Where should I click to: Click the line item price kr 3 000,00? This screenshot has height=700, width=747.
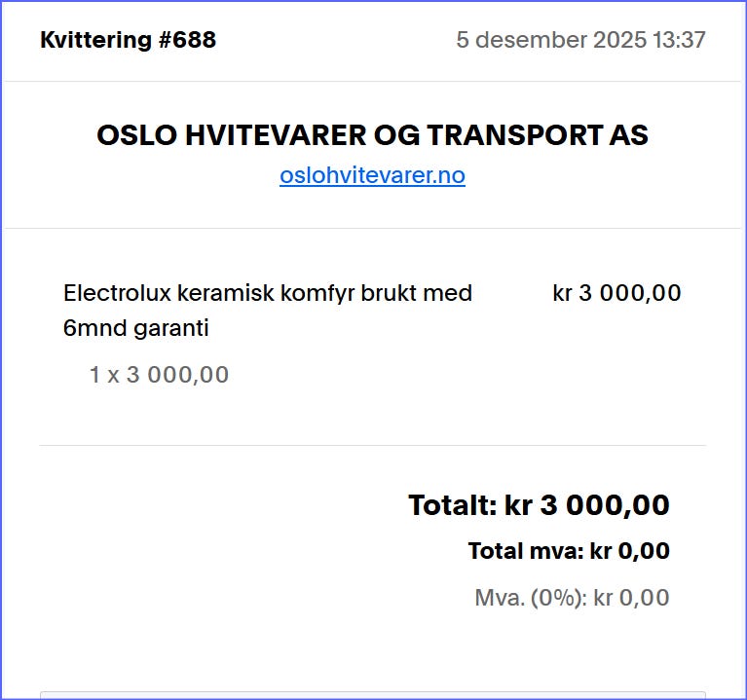tap(616, 293)
